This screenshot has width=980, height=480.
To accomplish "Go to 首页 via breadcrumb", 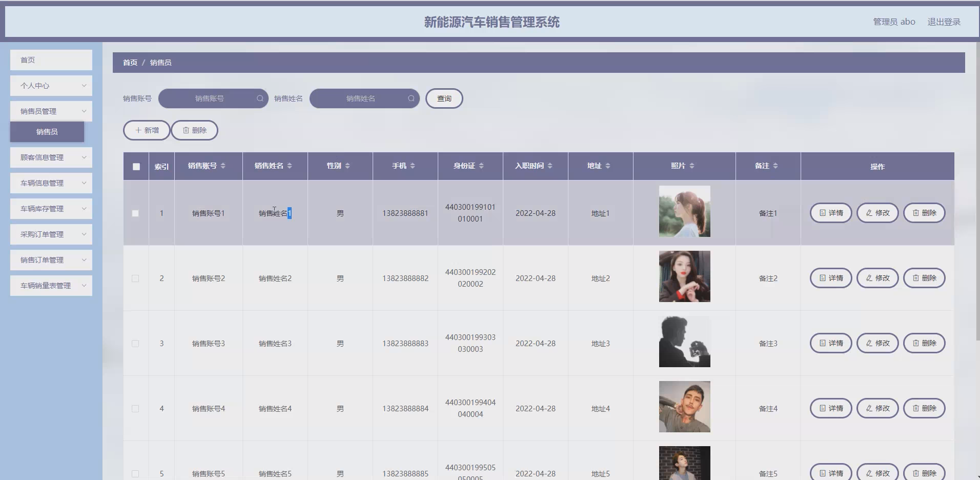I will [x=130, y=63].
